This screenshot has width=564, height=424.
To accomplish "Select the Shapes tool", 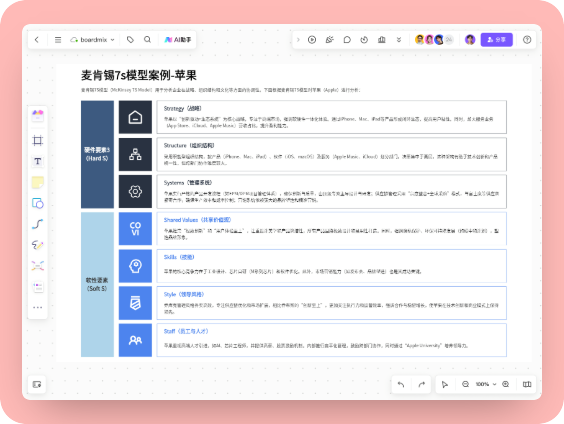I will 38,203.
